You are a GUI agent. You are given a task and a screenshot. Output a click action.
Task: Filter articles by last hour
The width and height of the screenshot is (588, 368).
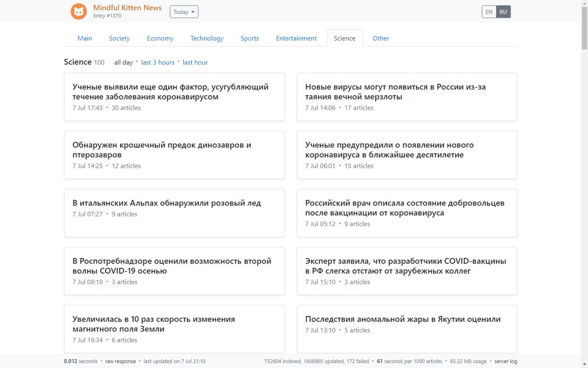195,62
